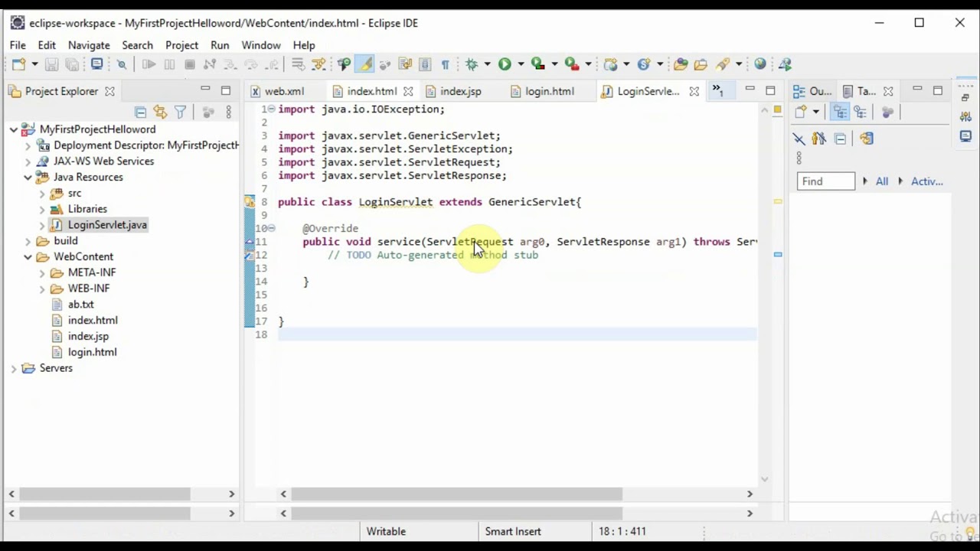Switch to the Outline view tab

coord(813,91)
